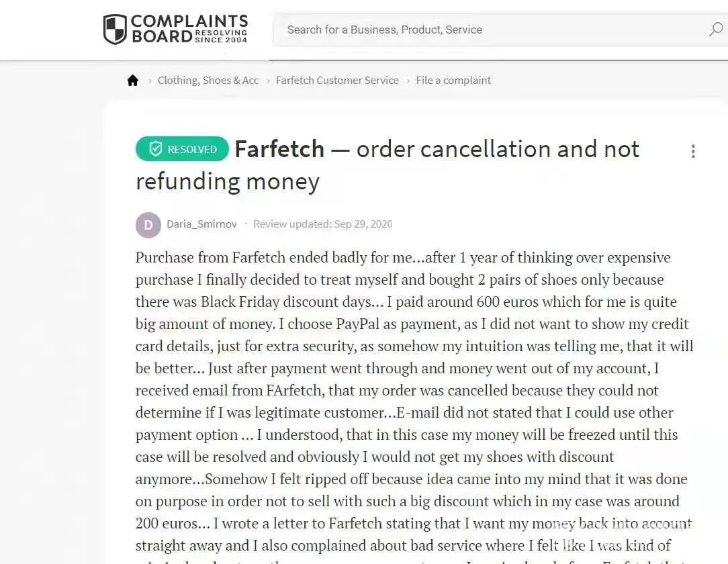Select the 'File a complaint' breadcrumb link
Screen dimensions: 728x564
coord(453,81)
